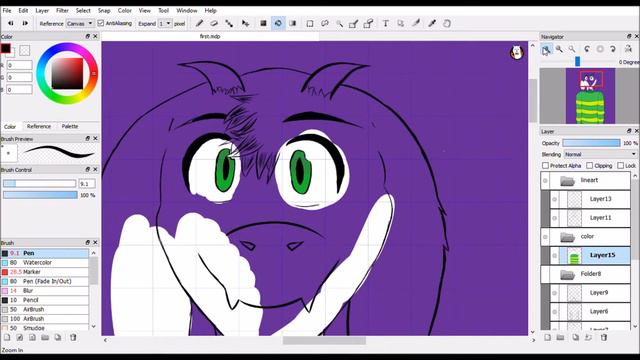The height and width of the screenshot is (360, 640).
Task: Adjust the layer Opacity slider
Action: tap(591, 143)
